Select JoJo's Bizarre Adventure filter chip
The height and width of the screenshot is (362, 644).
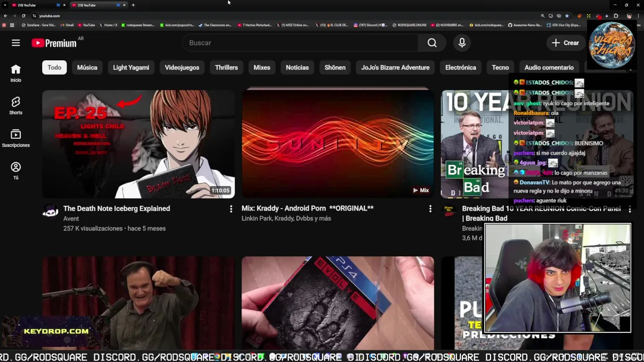(395, 67)
